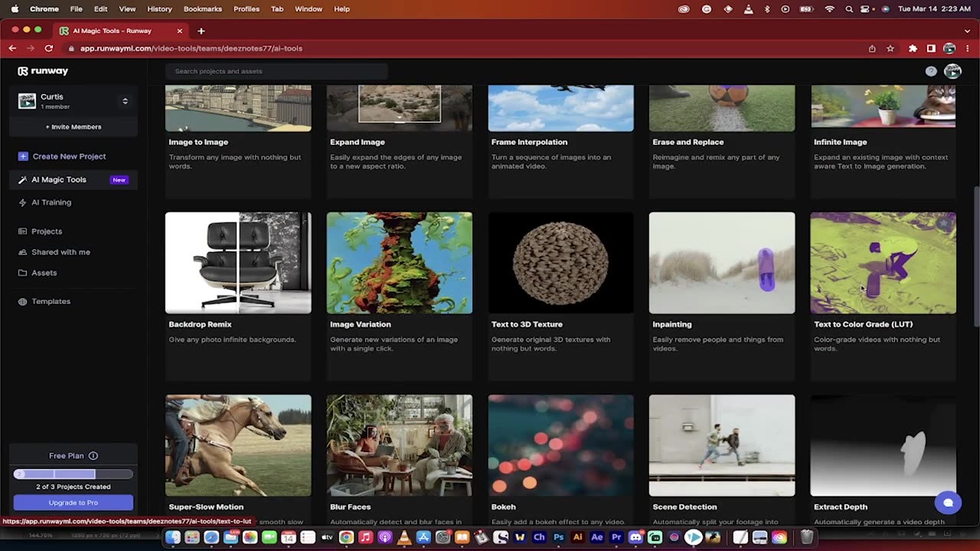This screenshot has width=980, height=551.
Task: Open the Inpainting tool thumbnail
Action: (x=722, y=262)
